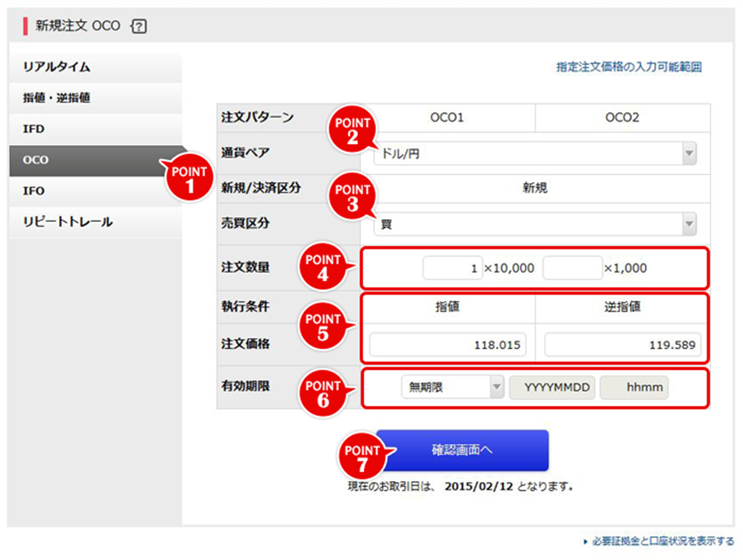This screenshot has height=560, width=743.
Task: Expand the 有効期限 無期限 dropdown
Action: [452, 387]
